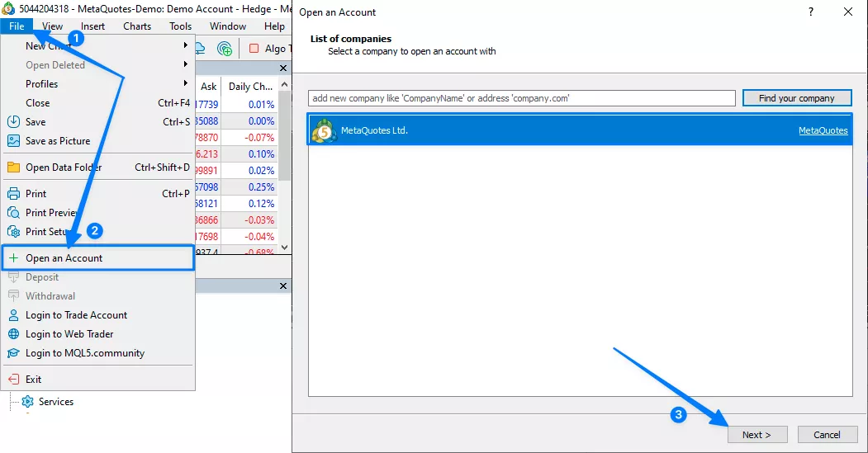The height and width of the screenshot is (453, 868).
Task: Open the Charts menu
Action: coord(137,26)
